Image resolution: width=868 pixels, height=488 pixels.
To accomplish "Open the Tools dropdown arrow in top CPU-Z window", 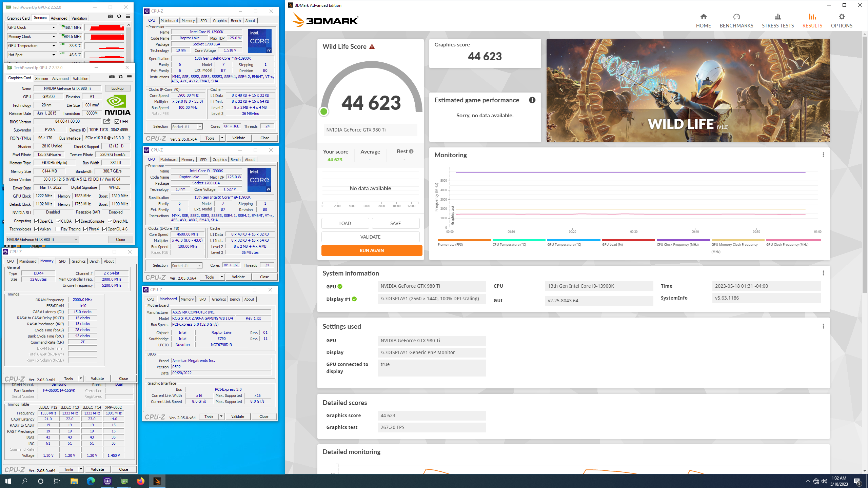I will coord(222,138).
